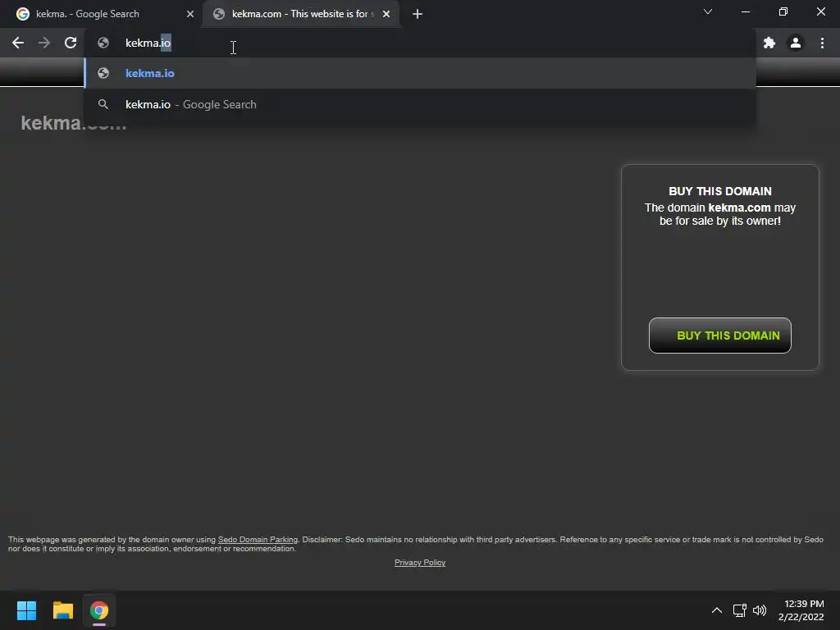Click the Chrome icon in the taskbar
Viewport: 840px width, 630px height.
[99, 610]
